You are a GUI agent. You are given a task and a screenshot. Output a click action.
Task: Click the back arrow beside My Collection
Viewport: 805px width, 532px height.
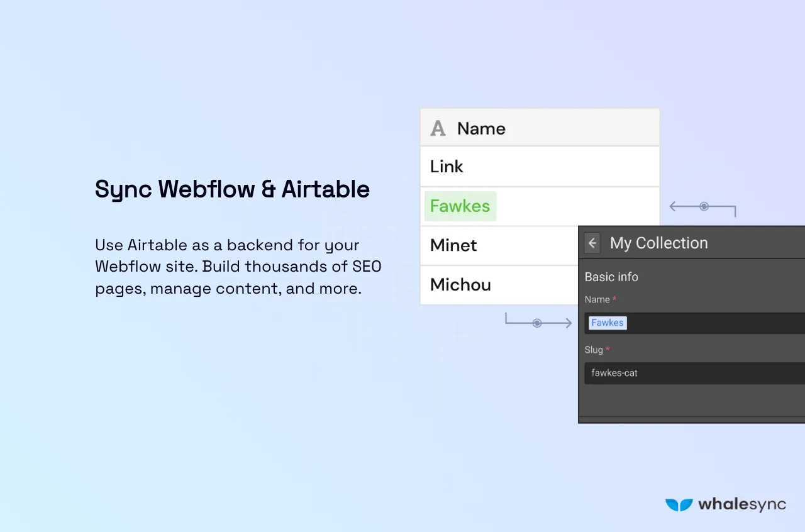tap(592, 243)
